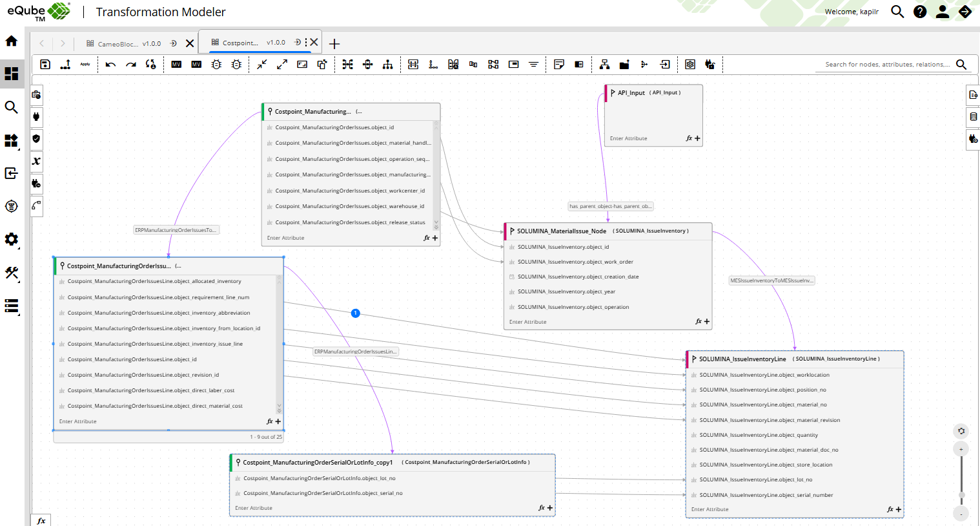
Task: Click the MESIssueInventoryToMESIssueInv... relation label
Action: point(771,280)
